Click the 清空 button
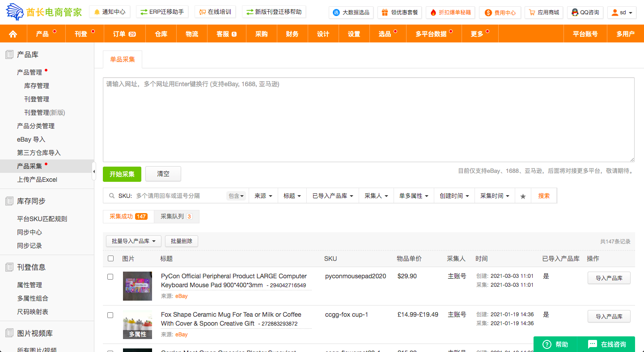This screenshot has height=352, width=644. 163,174
